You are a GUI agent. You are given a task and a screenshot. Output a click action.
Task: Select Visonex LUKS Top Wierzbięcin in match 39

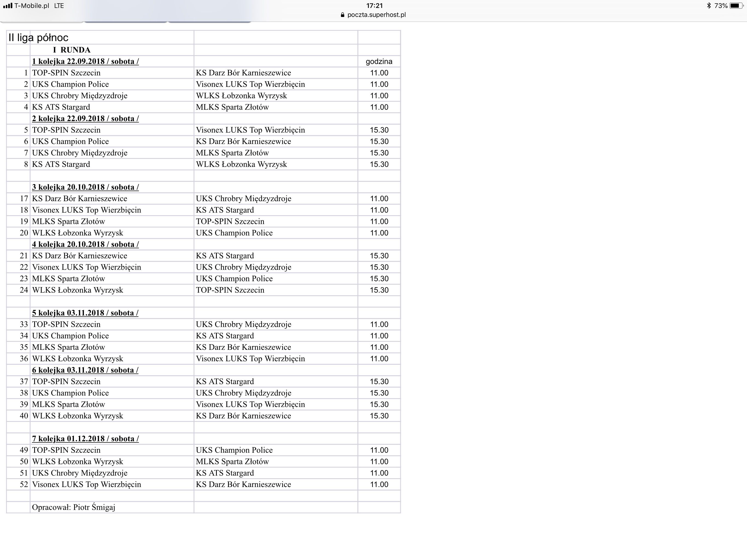(250, 405)
